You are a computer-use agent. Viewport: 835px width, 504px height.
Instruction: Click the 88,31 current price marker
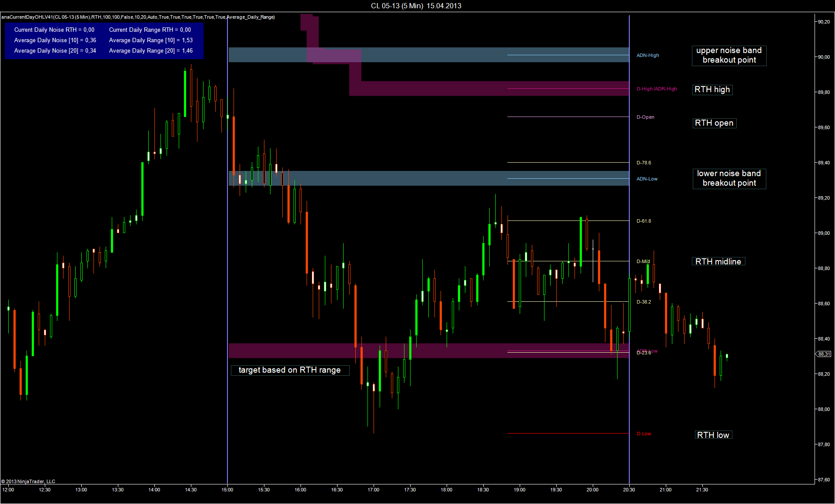(824, 354)
